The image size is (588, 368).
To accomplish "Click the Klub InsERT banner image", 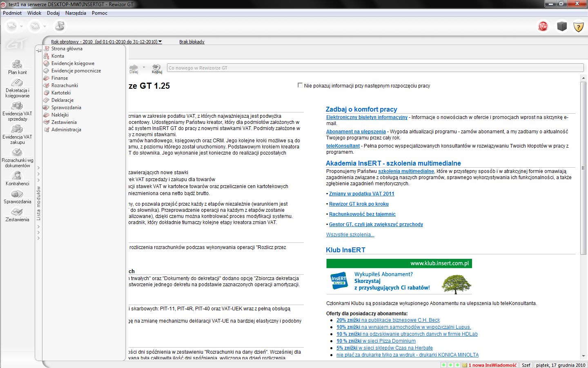I will [x=399, y=276].
